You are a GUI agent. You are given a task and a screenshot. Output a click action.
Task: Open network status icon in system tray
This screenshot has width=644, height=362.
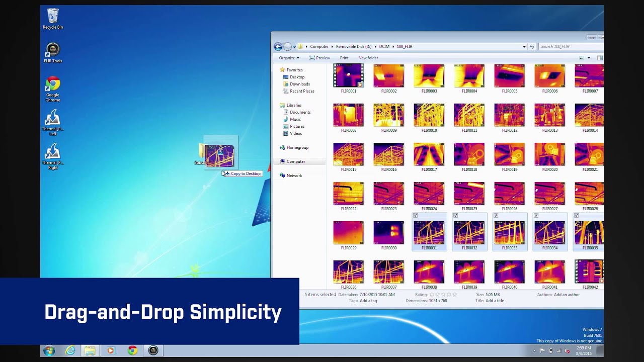click(x=559, y=350)
